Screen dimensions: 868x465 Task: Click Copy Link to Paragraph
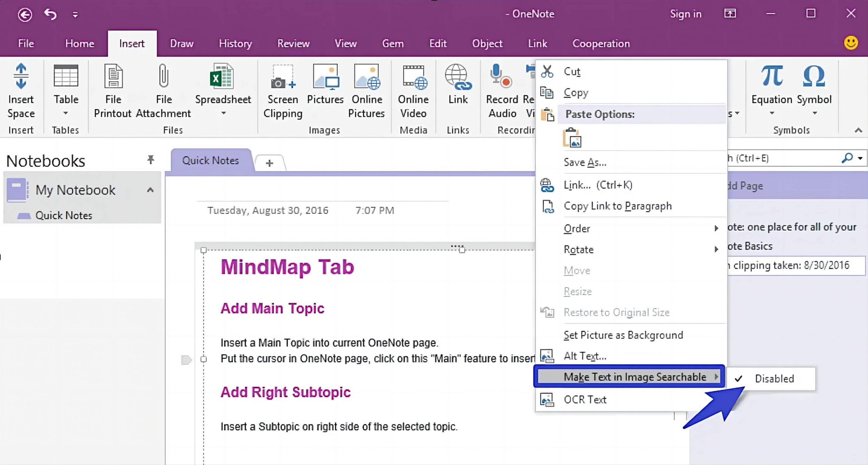click(x=618, y=205)
